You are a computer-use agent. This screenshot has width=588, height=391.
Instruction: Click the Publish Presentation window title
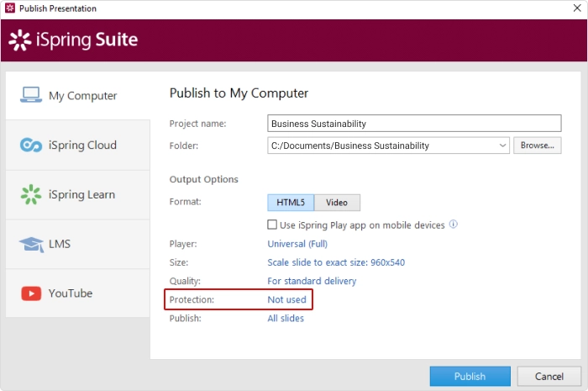click(58, 8)
